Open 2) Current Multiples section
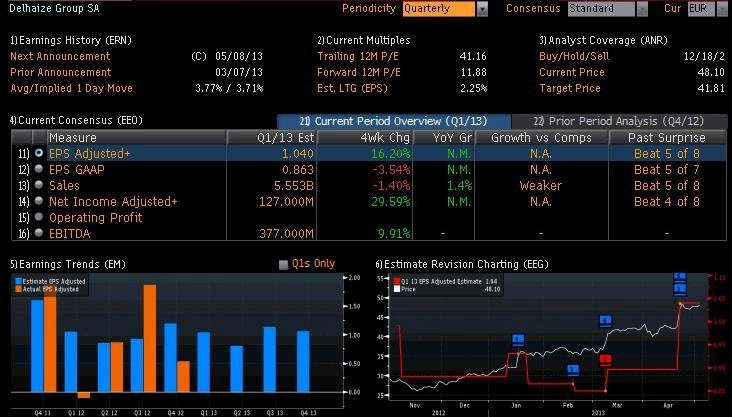732x417 pixels. click(363, 40)
